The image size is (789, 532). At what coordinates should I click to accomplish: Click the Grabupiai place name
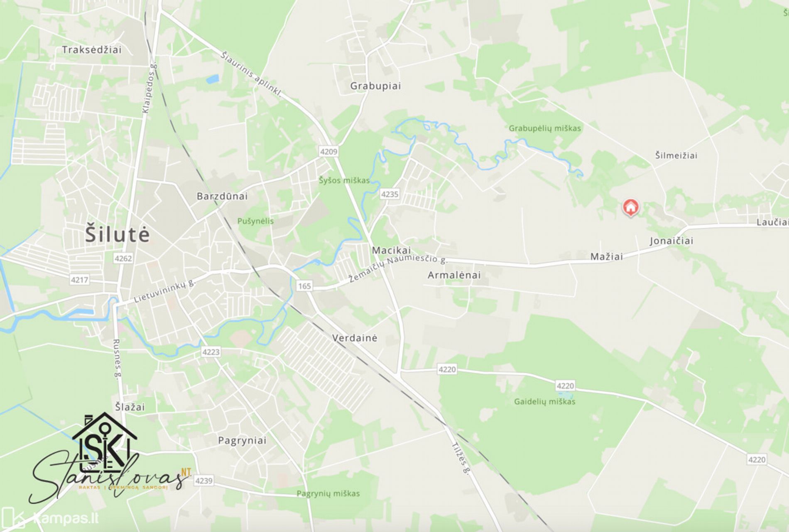375,86
